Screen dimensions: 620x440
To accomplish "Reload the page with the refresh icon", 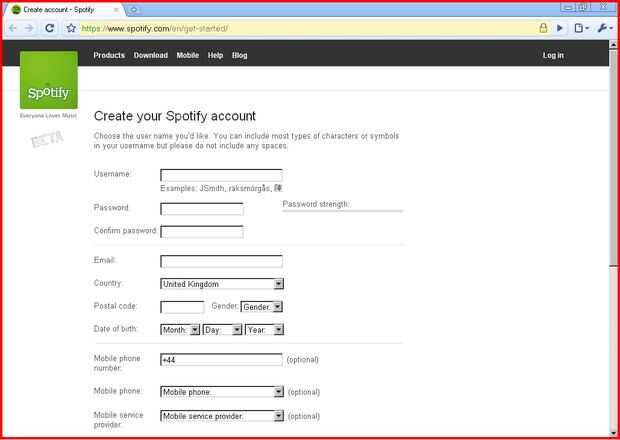I will pyautogui.click(x=49, y=28).
